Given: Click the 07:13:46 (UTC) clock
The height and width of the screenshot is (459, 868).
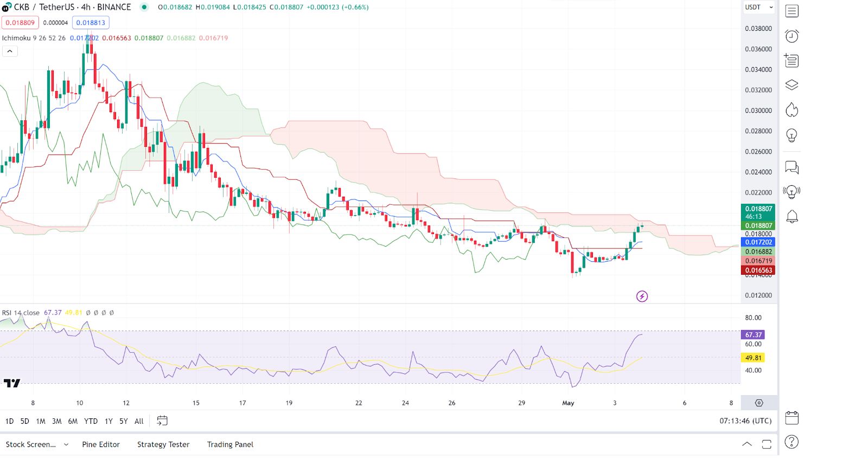Looking at the screenshot, I should pos(745,421).
